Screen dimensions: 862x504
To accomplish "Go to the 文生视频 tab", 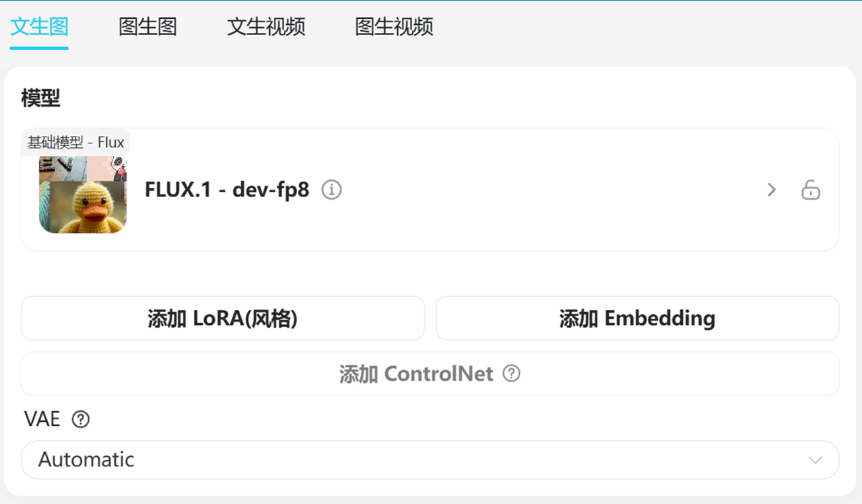I will click(266, 27).
